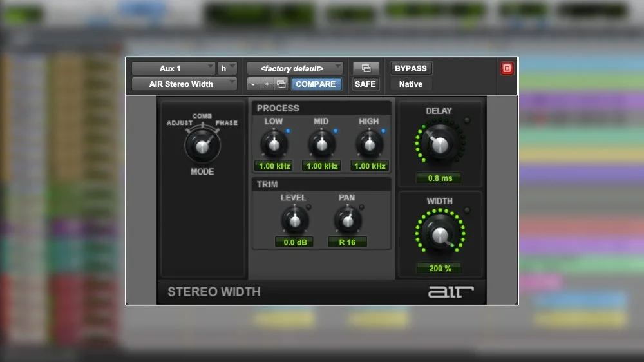Open the insert position 'h' dropdown
The image size is (644, 362).
(x=227, y=68)
